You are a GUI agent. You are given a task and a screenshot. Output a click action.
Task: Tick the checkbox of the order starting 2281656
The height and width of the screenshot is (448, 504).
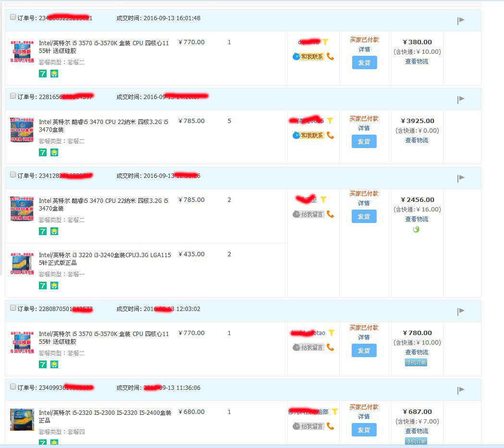(x=13, y=96)
